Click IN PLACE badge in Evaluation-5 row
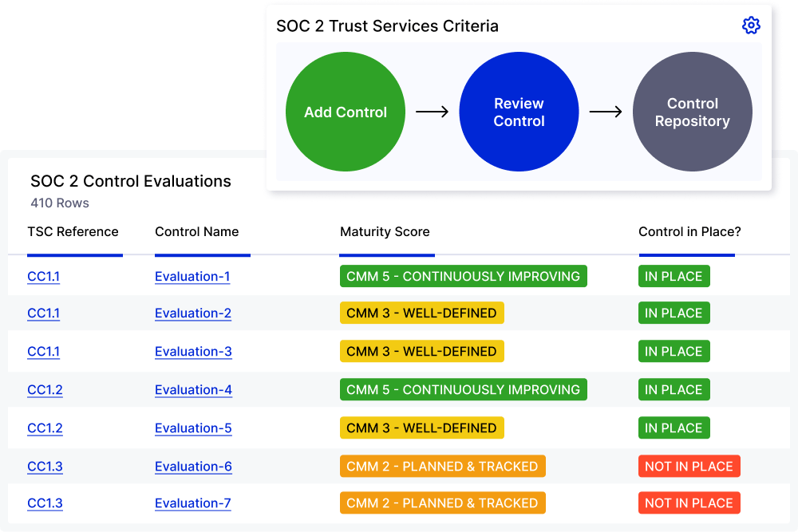The image size is (798, 532). coord(674,428)
